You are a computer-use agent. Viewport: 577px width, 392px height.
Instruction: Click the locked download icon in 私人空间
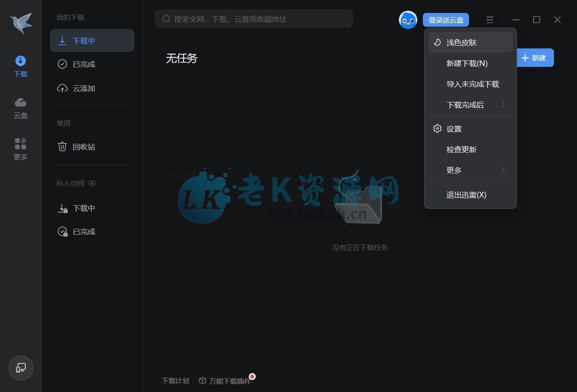[x=63, y=208]
